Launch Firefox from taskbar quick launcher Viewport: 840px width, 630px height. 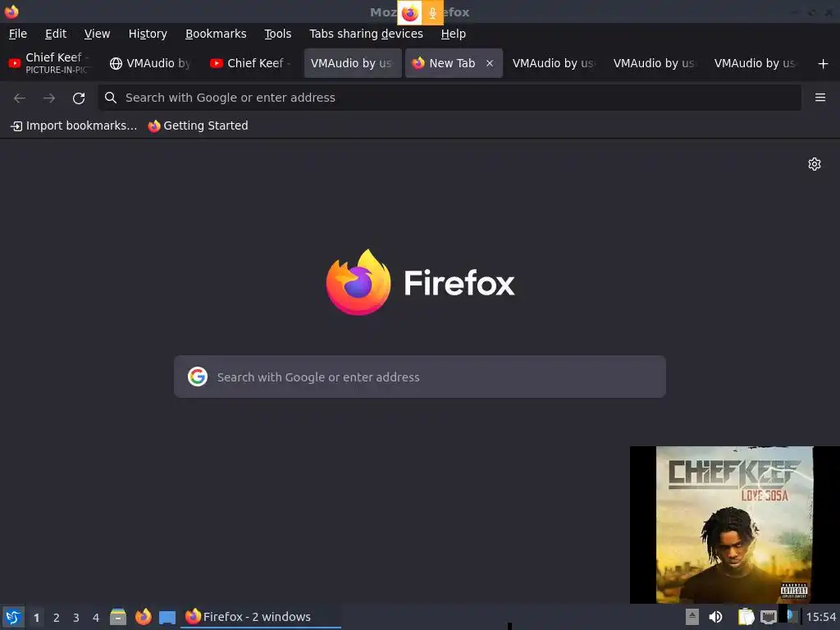[x=143, y=617]
